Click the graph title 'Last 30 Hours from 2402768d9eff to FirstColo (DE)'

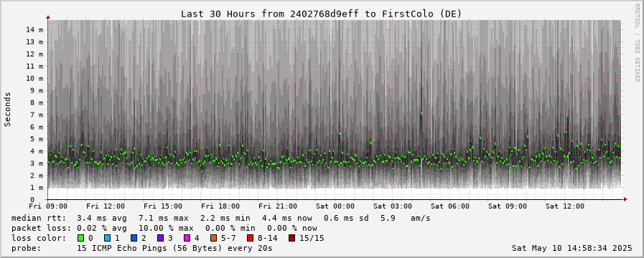[322, 14]
